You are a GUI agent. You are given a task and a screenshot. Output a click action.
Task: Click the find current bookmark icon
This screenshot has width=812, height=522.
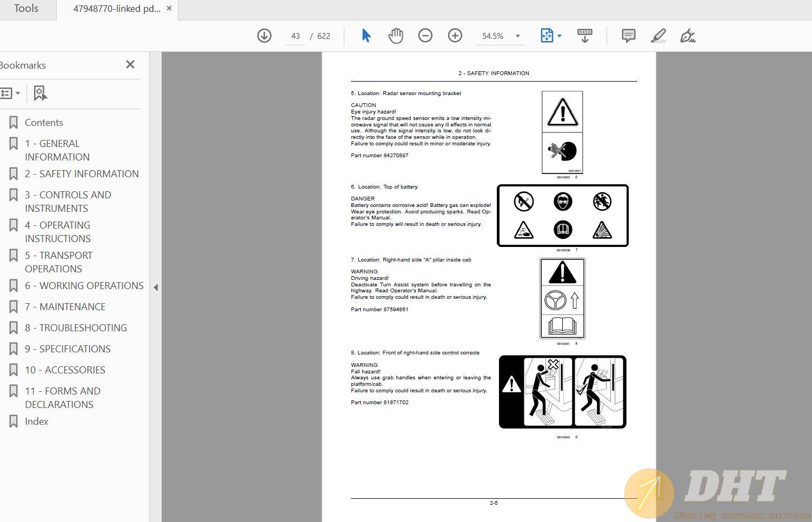[x=40, y=93]
